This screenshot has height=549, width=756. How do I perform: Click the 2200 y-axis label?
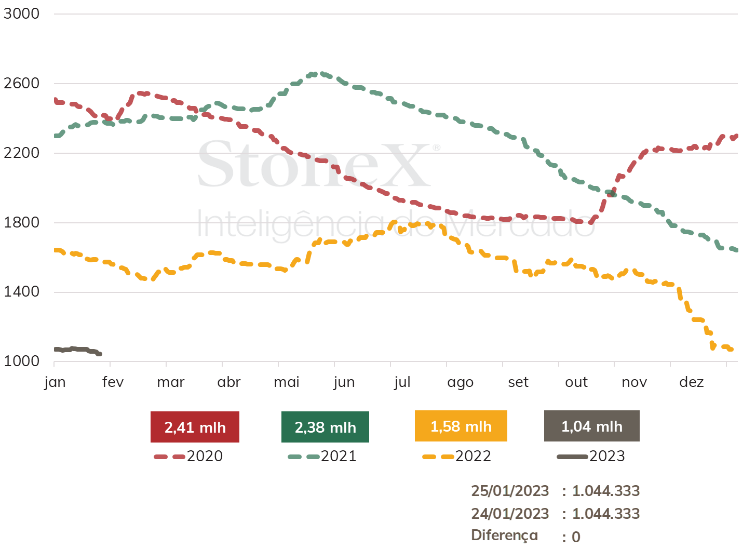pyautogui.click(x=21, y=153)
